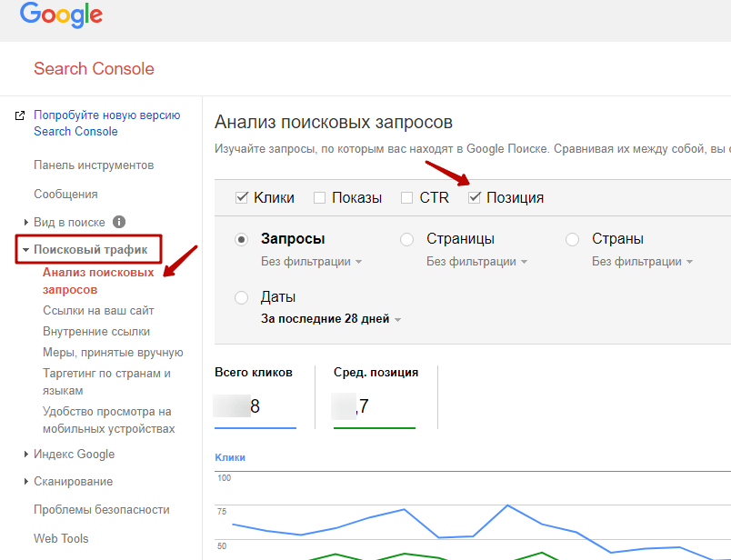Open the За последние 28 дней dropdown
This screenshot has width=731, height=560.
click(332, 319)
